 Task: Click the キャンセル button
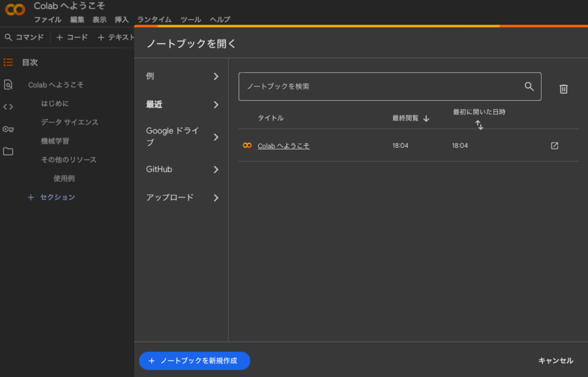[x=555, y=360]
